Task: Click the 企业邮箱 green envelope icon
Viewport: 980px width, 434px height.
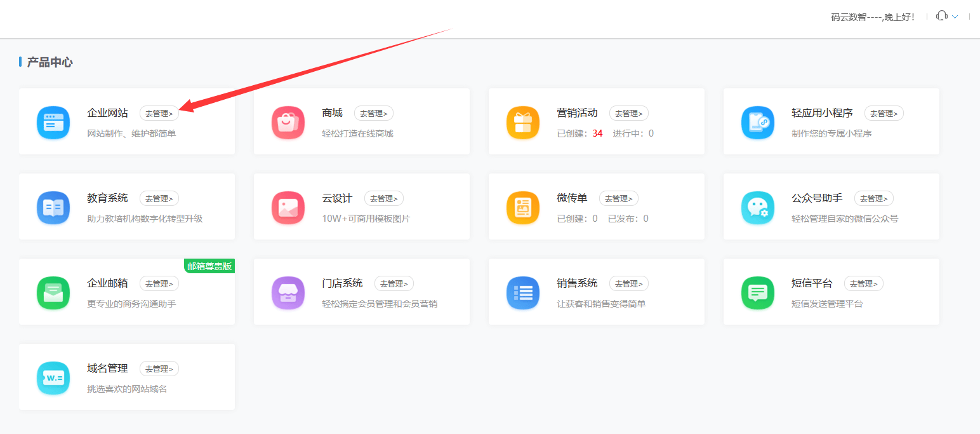Action: (x=53, y=293)
